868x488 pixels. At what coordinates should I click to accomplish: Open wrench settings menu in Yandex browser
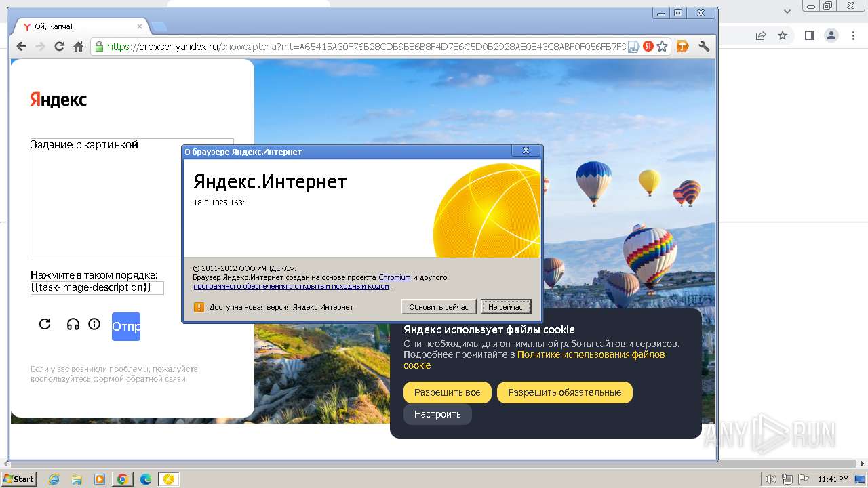(x=704, y=46)
